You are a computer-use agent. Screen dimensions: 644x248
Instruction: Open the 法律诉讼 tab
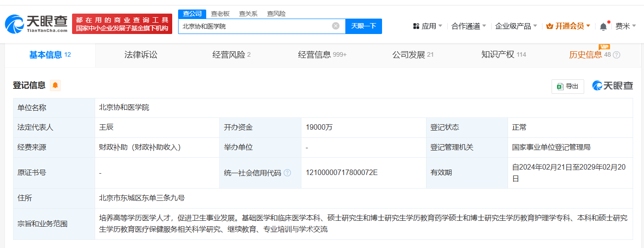pyautogui.click(x=141, y=55)
